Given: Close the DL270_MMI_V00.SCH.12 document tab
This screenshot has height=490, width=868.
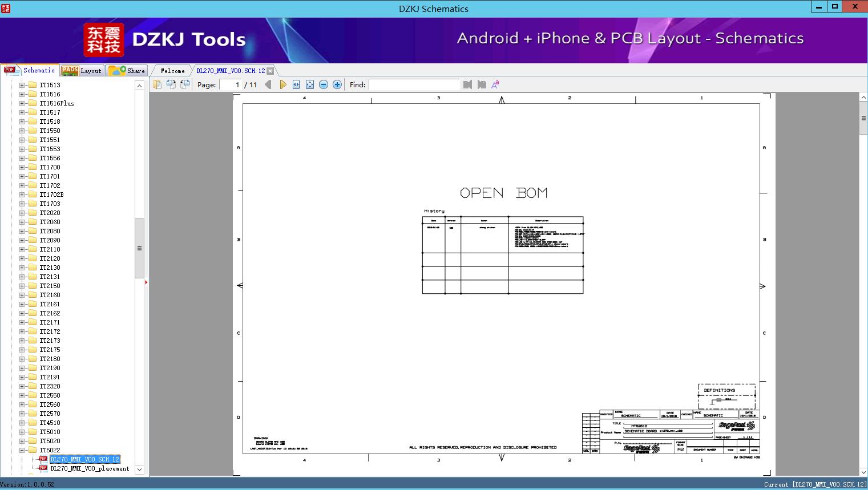Looking at the screenshot, I should pos(271,71).
